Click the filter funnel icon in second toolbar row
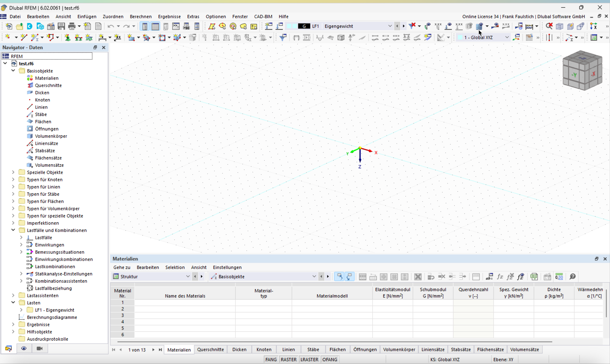This screenshot has width=610, height=364. [x=283, y=38]
